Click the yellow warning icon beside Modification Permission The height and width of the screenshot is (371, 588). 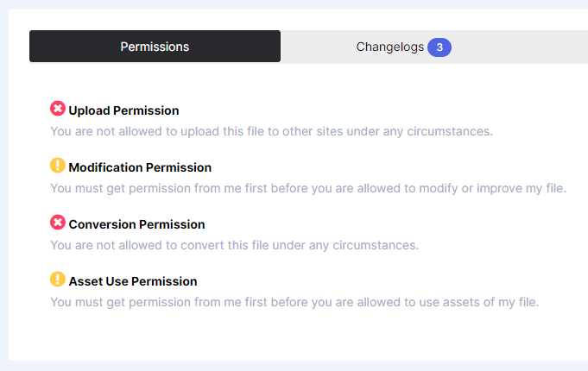pyautogui.click(x=58, y=166)
